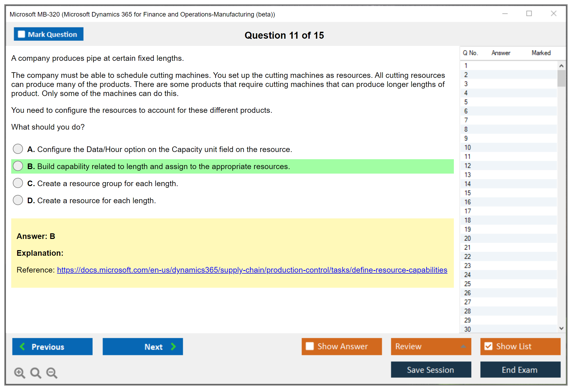The height and width of the screenshot is (392, 574).
Task: Check the Mark Question checkbox
Action: coord(21,34)
